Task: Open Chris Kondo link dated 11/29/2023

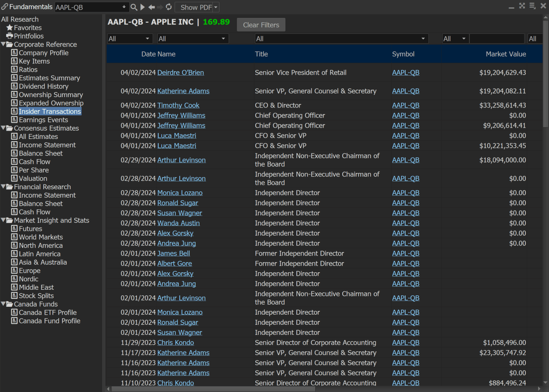Action: [x=175, y=343]
